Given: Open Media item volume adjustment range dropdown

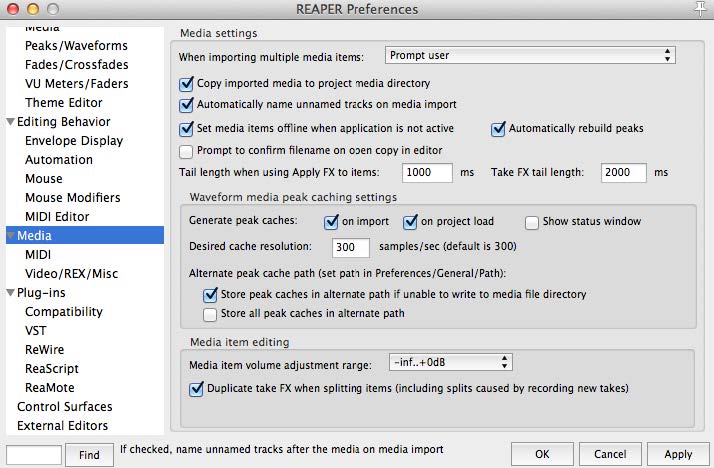Looking at the screenshot, I should tap(450, 362).
